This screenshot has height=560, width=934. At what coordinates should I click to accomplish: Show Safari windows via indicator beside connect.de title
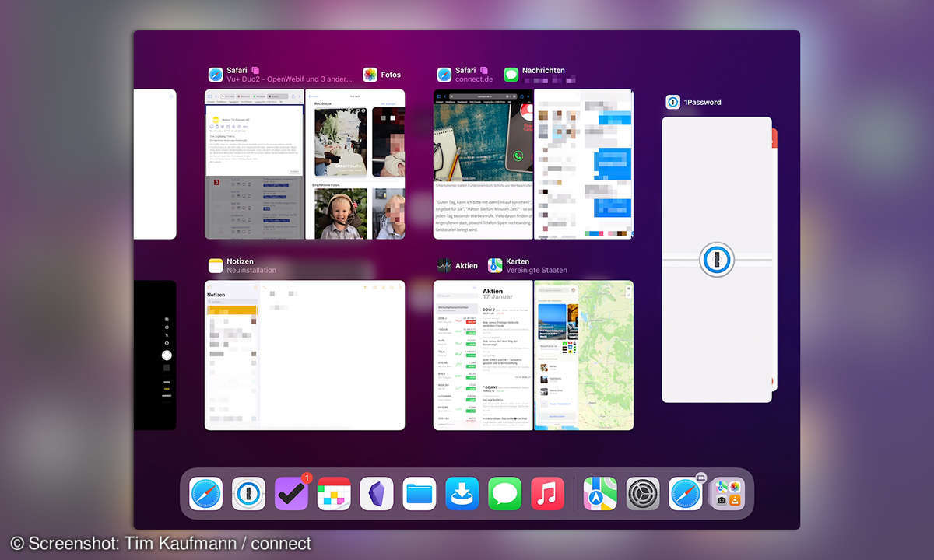pos(484,70)
